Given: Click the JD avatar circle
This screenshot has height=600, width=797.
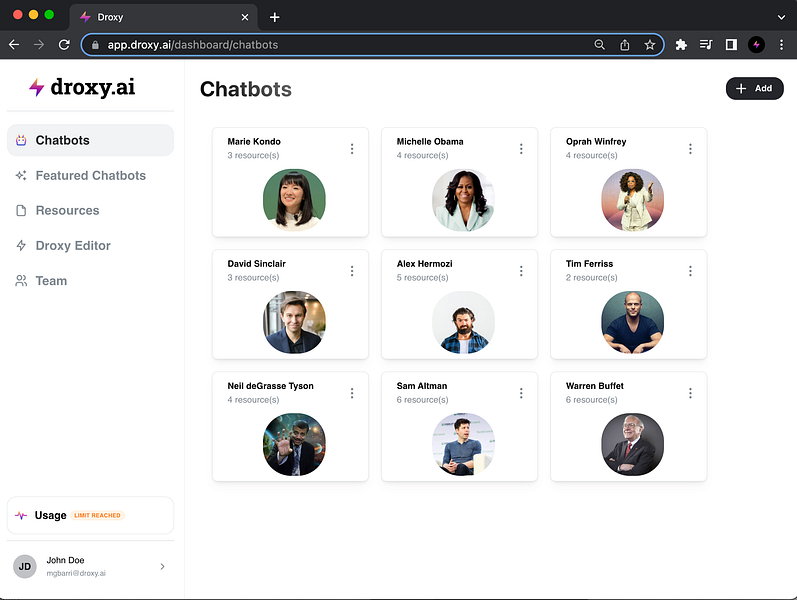Looking at the screenshot, I should [x=24, y=566].
